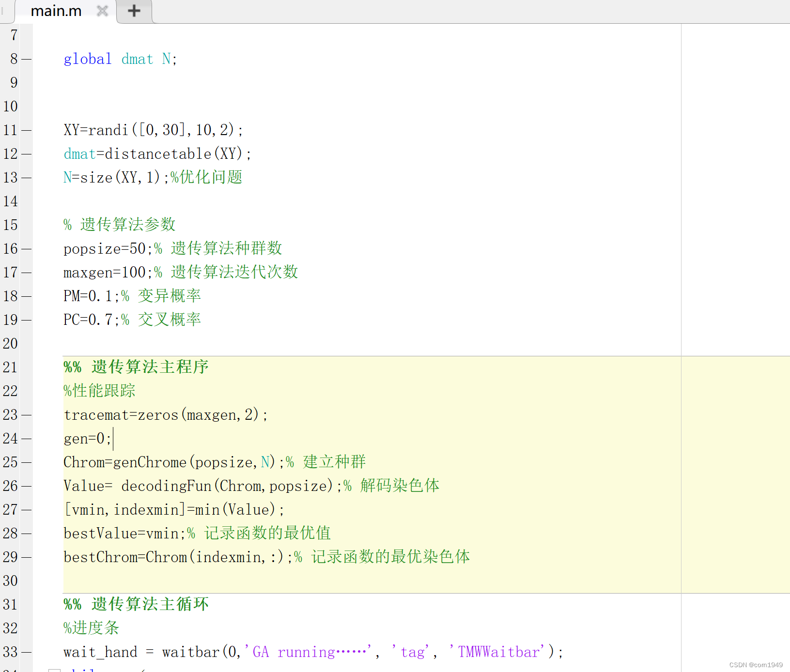
Task: Click the 'GA running……' string literal
Action: tap(308, 652)
